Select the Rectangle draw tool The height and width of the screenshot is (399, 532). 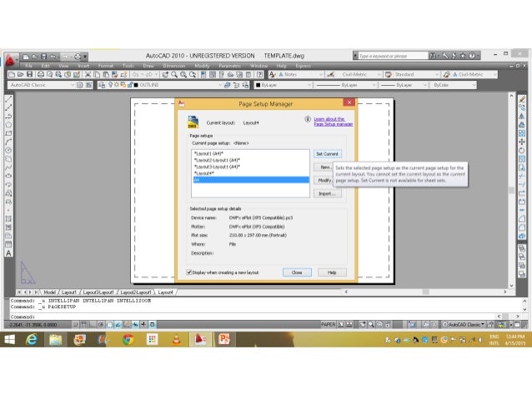(x=8, y=133)
